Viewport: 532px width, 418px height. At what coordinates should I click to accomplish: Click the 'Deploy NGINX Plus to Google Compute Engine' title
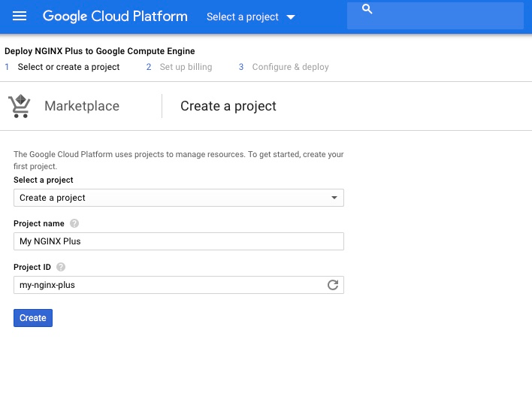coord(100,51)
